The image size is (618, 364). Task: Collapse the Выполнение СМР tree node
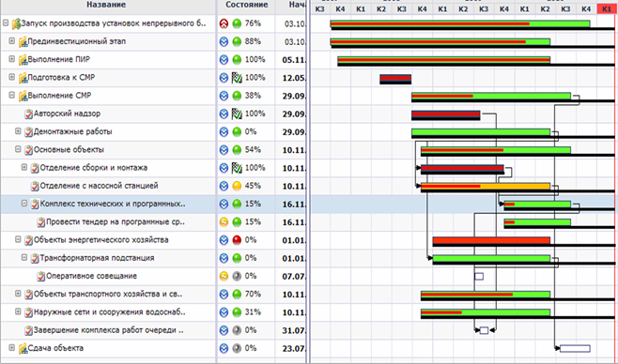coord(12,96)
